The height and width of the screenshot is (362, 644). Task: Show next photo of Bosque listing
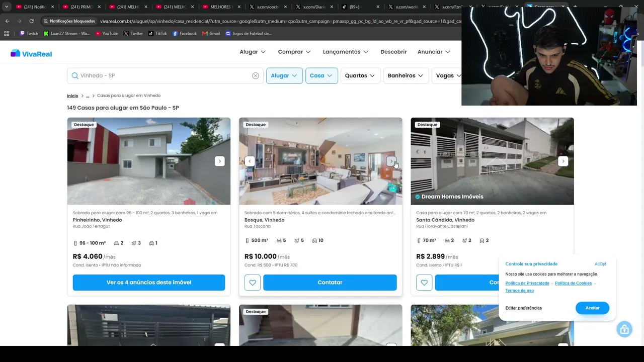[x=391, y=161]
